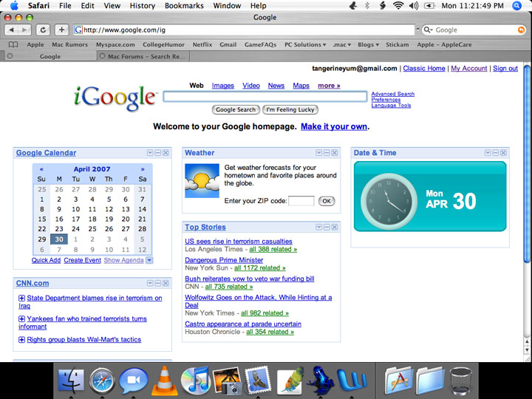
Task: Go forward with Safari forward arrow
Action: point(24,30)
